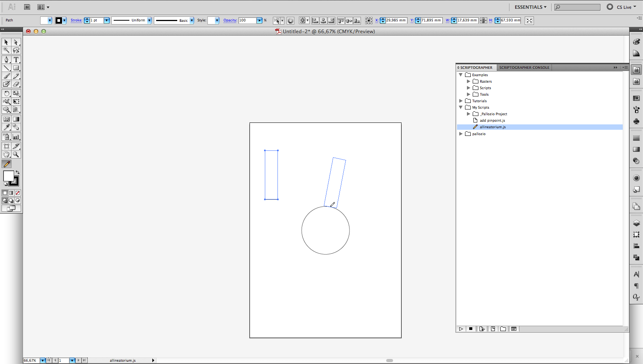
Task: Select the Zoom tool
Action: click(16, 154)
